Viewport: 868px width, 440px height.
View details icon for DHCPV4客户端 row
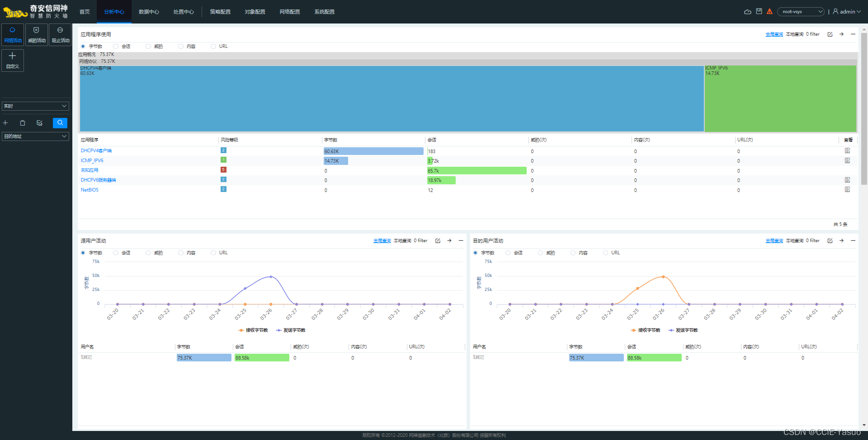pos(848,151)
